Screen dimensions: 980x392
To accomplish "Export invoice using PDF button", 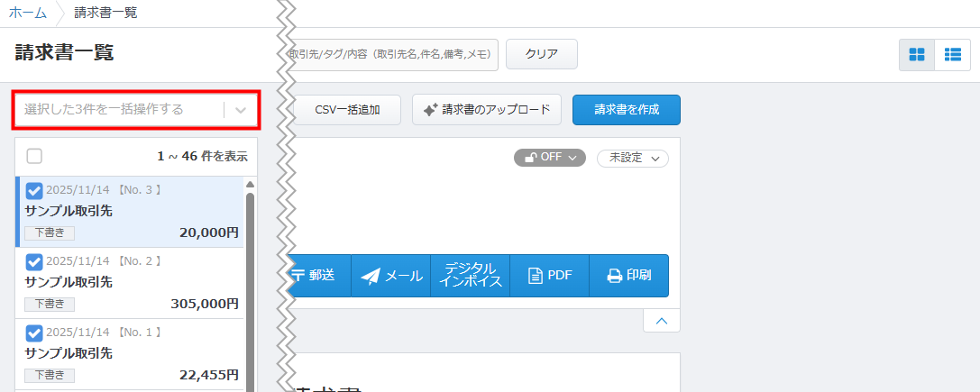I will (x=549, y=276).
